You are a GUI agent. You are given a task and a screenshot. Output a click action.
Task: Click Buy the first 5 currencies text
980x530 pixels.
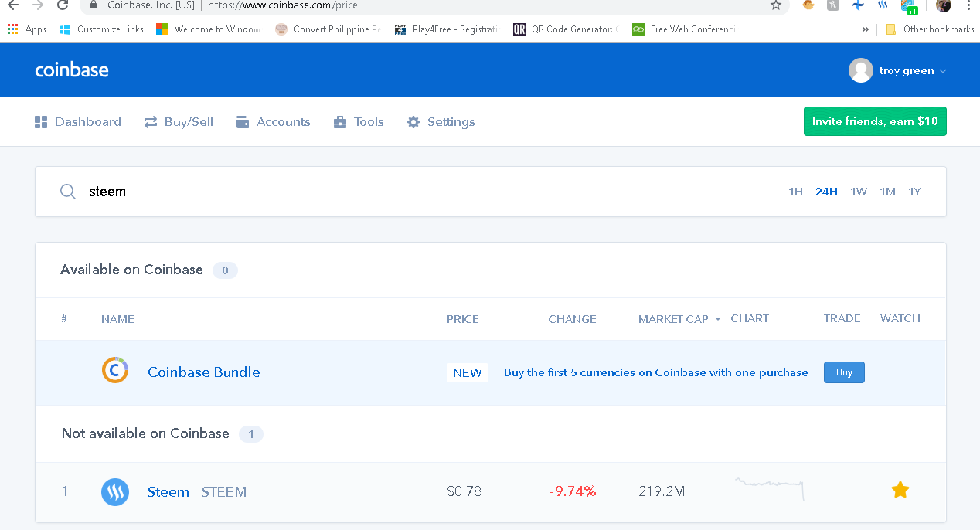(656, 372)
